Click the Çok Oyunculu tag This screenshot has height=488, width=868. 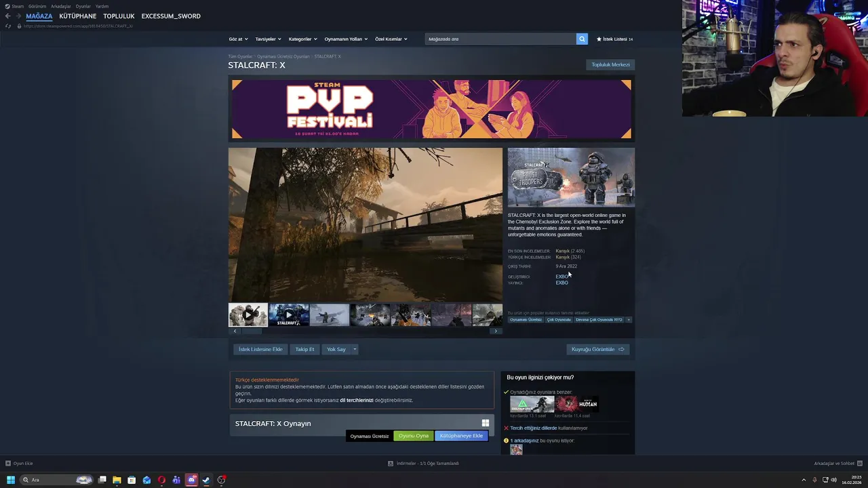[x=559, y=319]
